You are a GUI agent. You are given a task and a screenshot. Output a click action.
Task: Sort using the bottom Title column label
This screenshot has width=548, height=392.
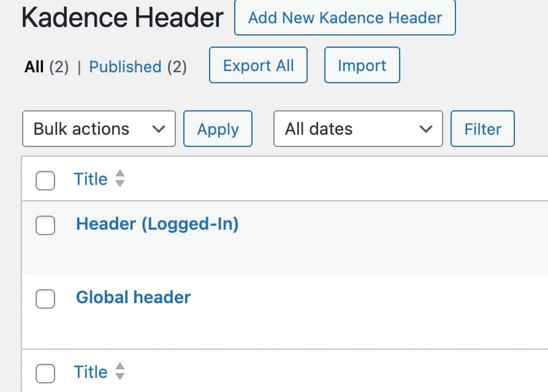(91, 372)
